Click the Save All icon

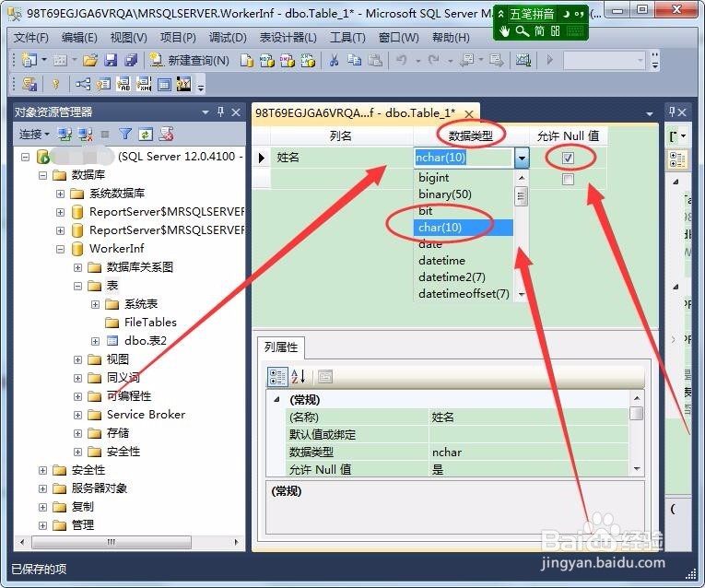point(131,60)
